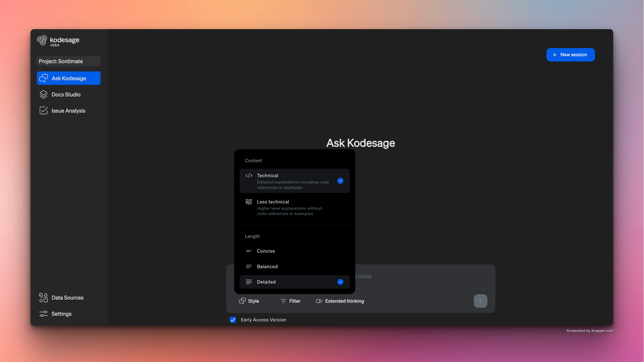The image size is (644, 362).
Task: Click the Docs Studio layers icon
Action: 43,95
